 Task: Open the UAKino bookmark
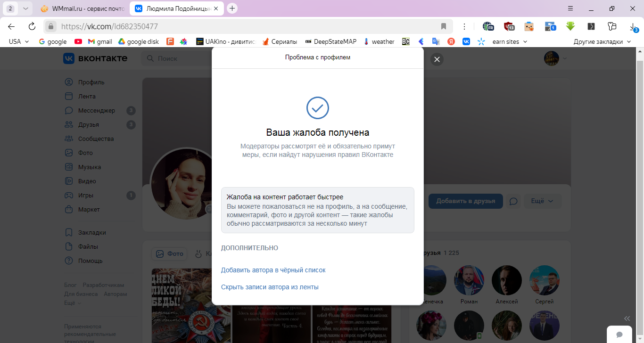point(225,41)
